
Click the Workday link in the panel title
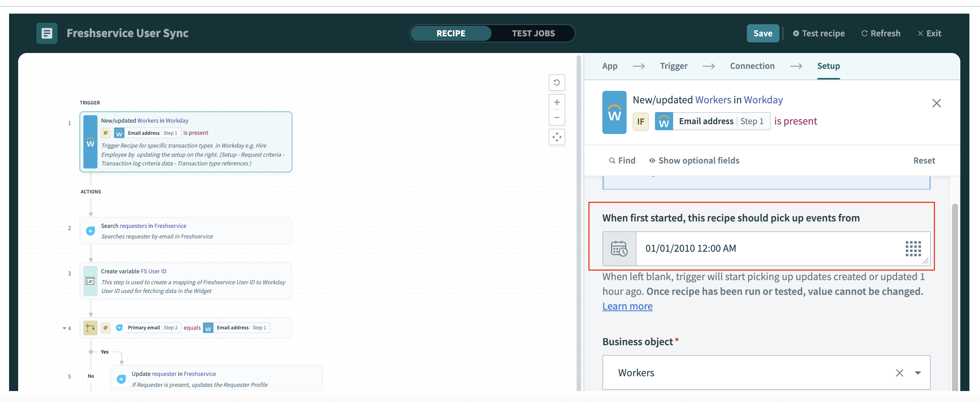(x=763, y=100)
